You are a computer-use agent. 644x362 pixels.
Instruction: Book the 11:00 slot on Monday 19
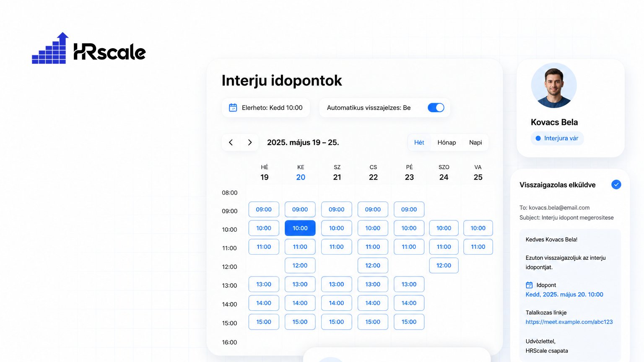(264, 247)
